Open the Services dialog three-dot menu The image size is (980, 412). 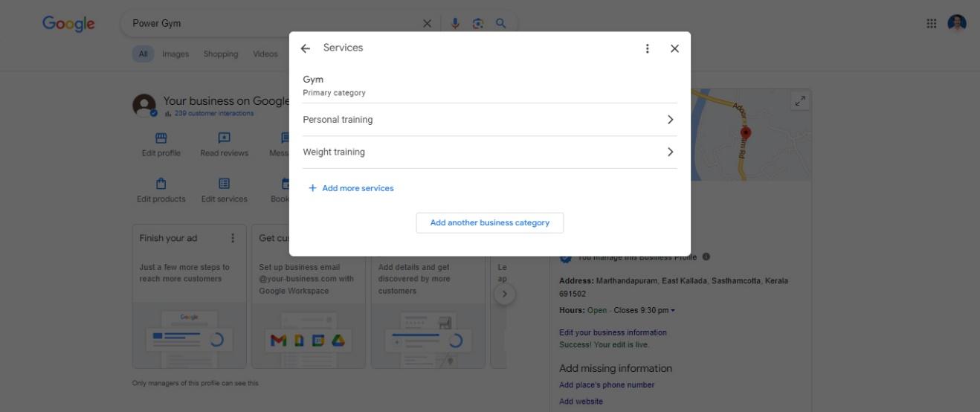[x=647, y=48]
